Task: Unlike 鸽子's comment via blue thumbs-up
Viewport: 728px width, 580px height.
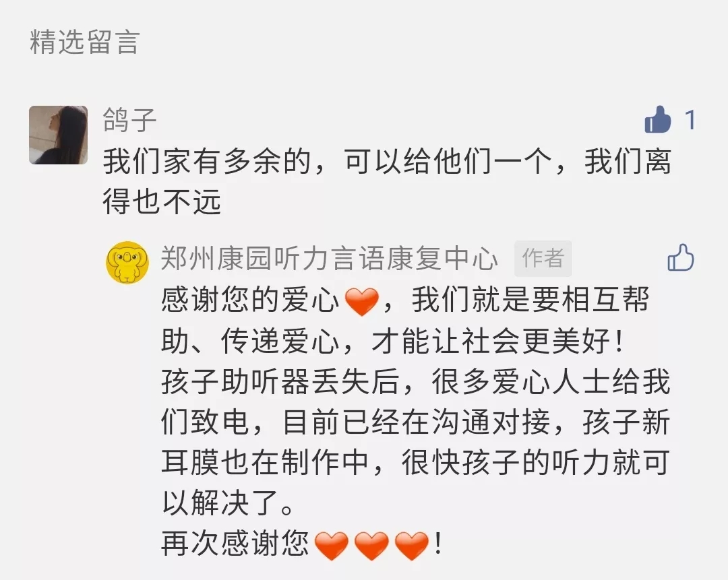Action: pyautogui.click(x=658, y=120)
